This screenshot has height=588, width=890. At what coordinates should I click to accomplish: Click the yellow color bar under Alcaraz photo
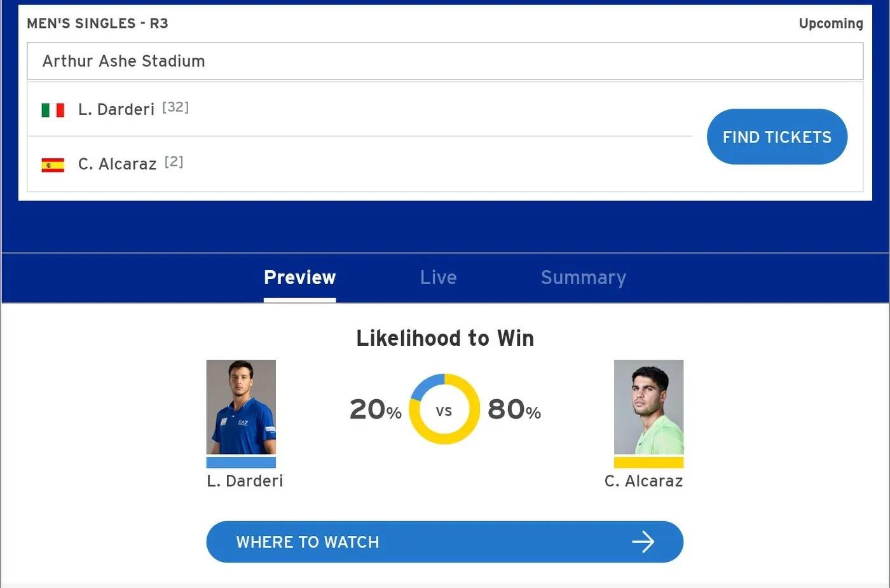648,462
